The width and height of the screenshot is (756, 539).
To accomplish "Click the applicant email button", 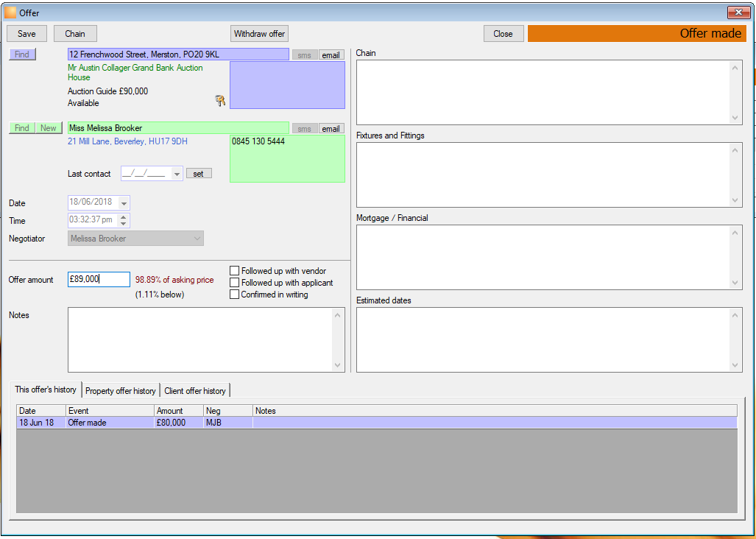I will click(331, 128).
